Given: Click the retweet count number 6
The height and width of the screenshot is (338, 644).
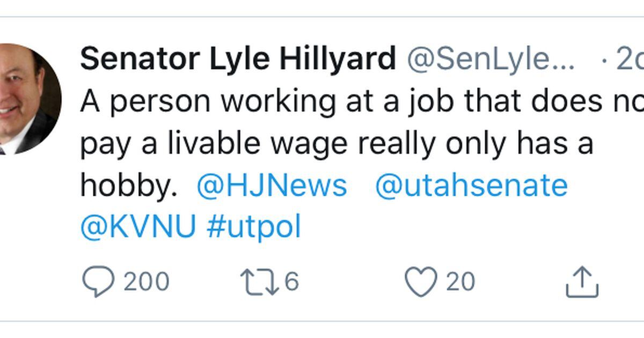Looking at the screenshot, I should coord(291,282).
